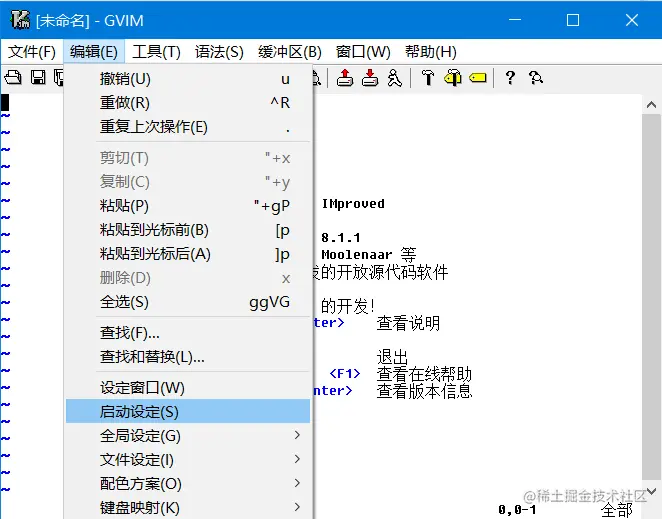Image resolution: width=662 pixels, height=519 pixels.
Task: Expand the 键盘映射(K) submenu
Action: pos(188,508)
